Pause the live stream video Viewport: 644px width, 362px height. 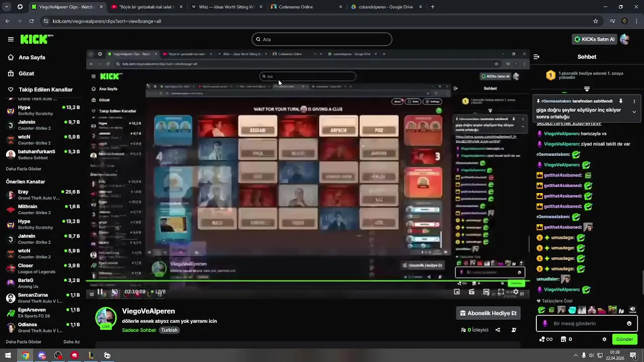click(x=100, y=292)
